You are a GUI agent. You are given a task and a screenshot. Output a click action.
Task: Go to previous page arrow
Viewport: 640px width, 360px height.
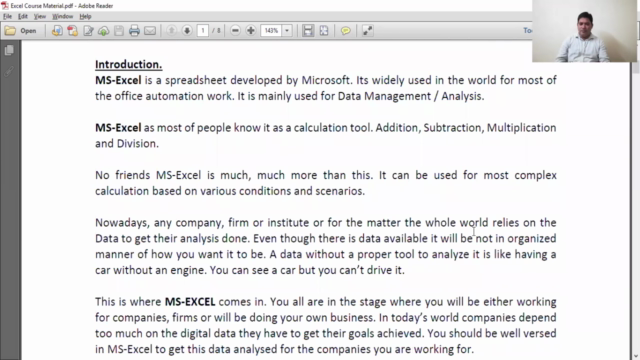171,31
